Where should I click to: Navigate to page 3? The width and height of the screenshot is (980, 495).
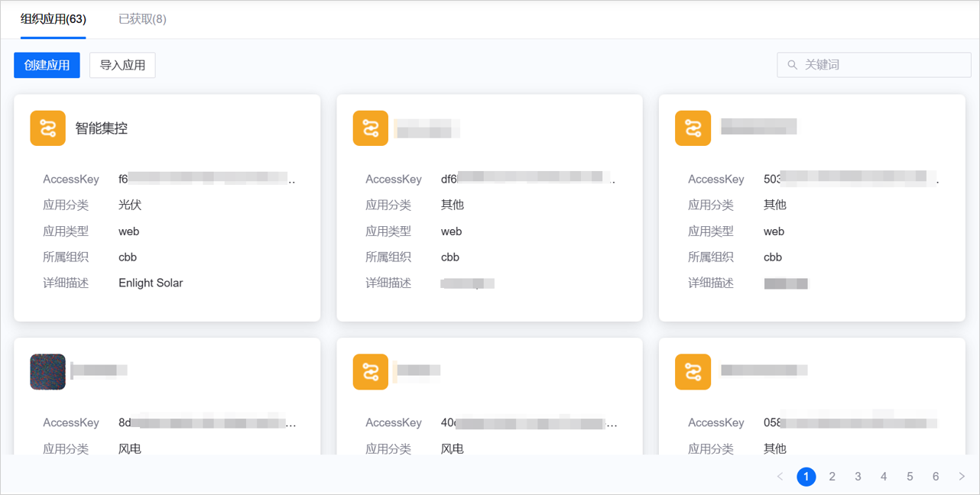click(858, 477)
